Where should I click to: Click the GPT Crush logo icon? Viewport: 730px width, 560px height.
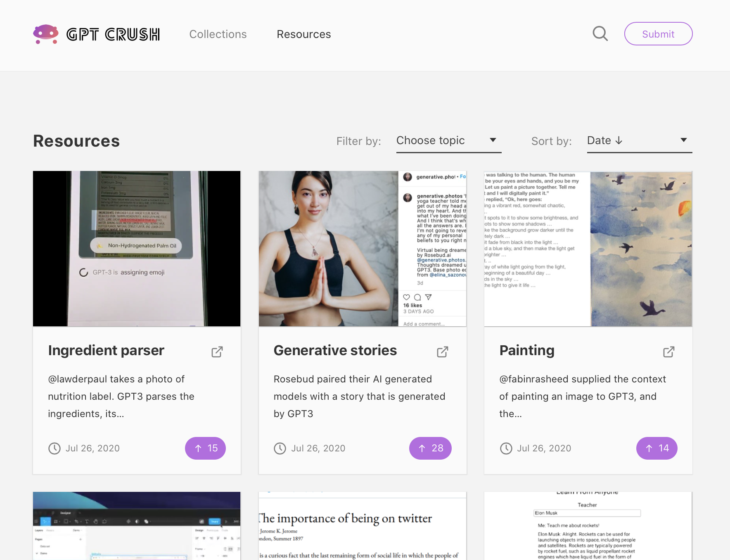click(46, 34)
